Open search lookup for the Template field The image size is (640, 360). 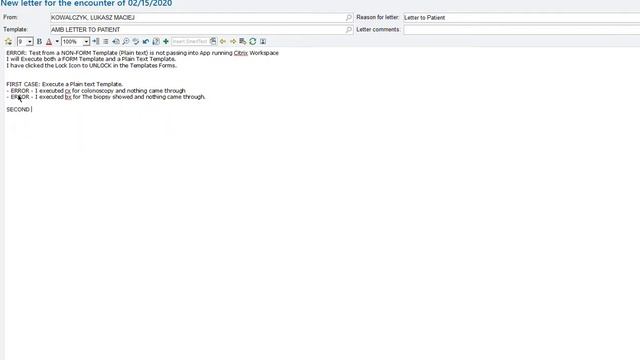tap(349, 29)
